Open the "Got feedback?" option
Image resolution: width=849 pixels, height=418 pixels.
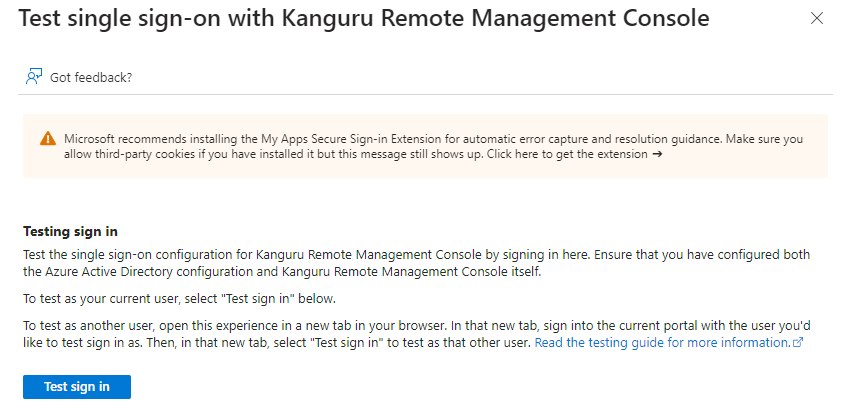(x=91, y=77)
